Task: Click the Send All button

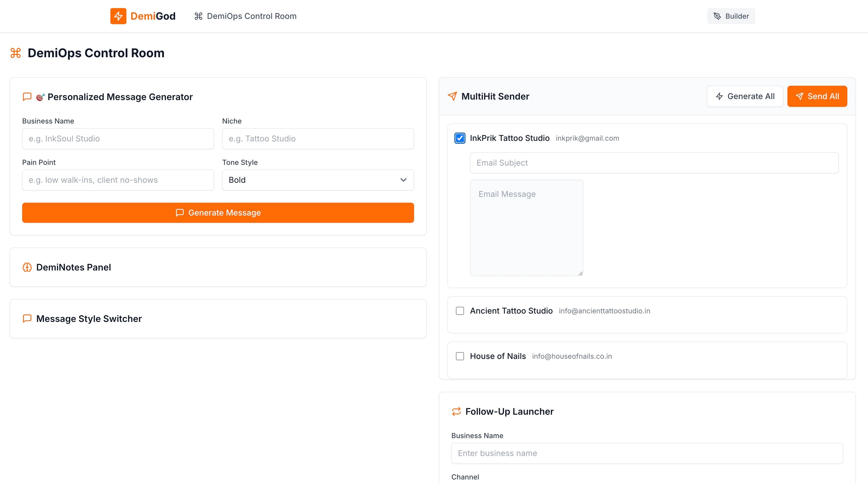Action: tap(817, 97)
